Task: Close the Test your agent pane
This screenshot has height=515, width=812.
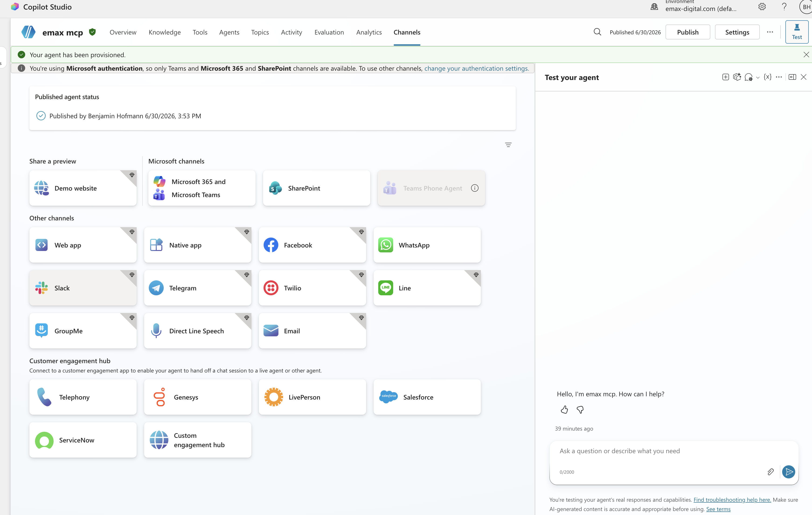Action: [804, 77]
